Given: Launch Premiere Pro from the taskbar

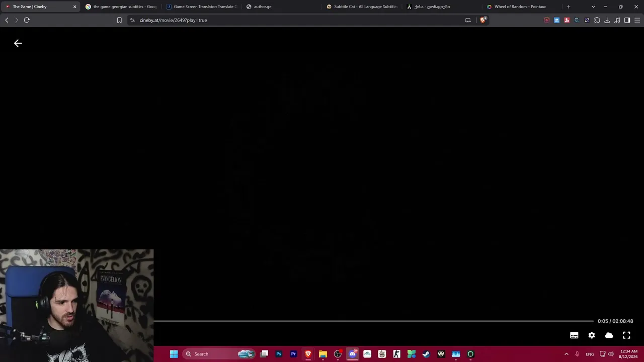Looking at the screenshot, I should (293, 354).
